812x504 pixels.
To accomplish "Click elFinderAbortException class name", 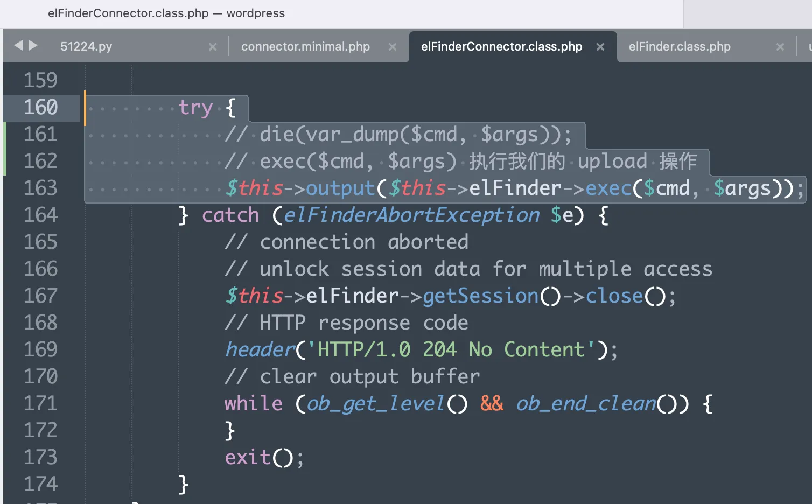I will [411, 215].
